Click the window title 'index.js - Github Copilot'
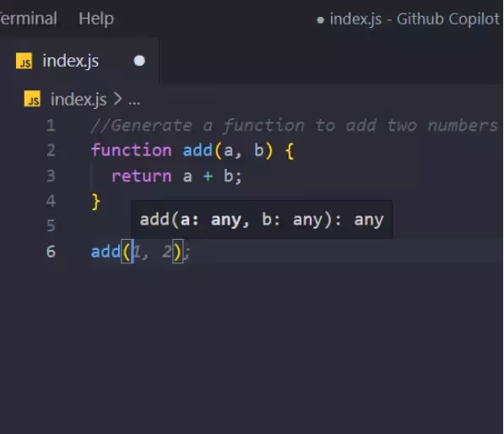Viewport: 504px width, 434px height. click(415, 19)
